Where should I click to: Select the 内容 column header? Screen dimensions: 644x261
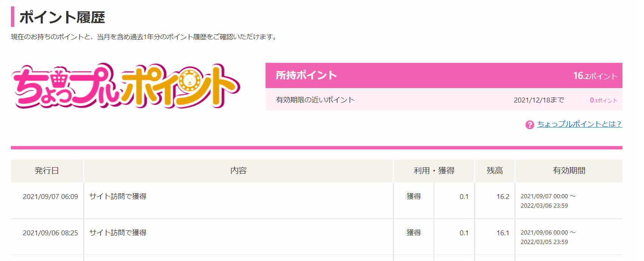coord(238,171)
